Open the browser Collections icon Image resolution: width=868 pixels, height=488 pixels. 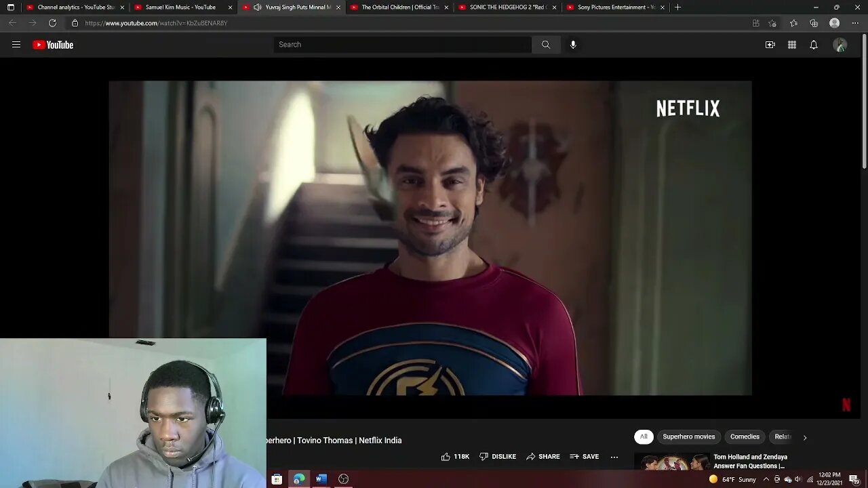tap(814, 23)
